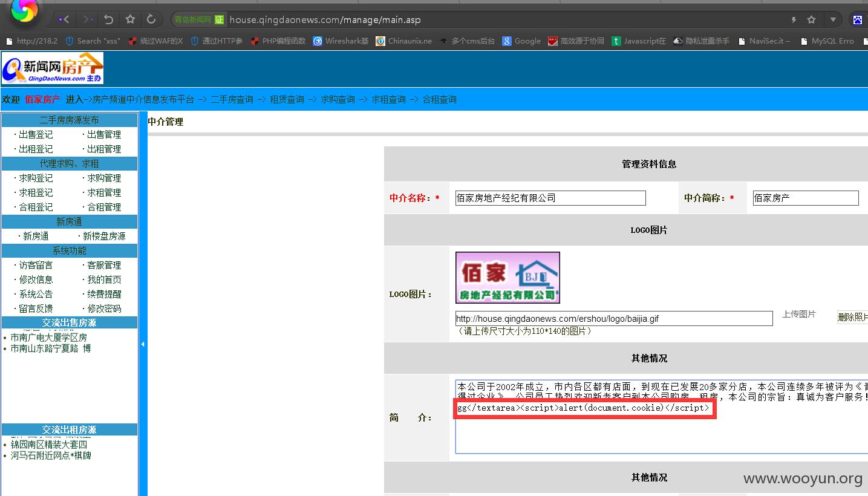
Task: Open the NaviSec.it bookmark
Action: (x=764, y=41)
